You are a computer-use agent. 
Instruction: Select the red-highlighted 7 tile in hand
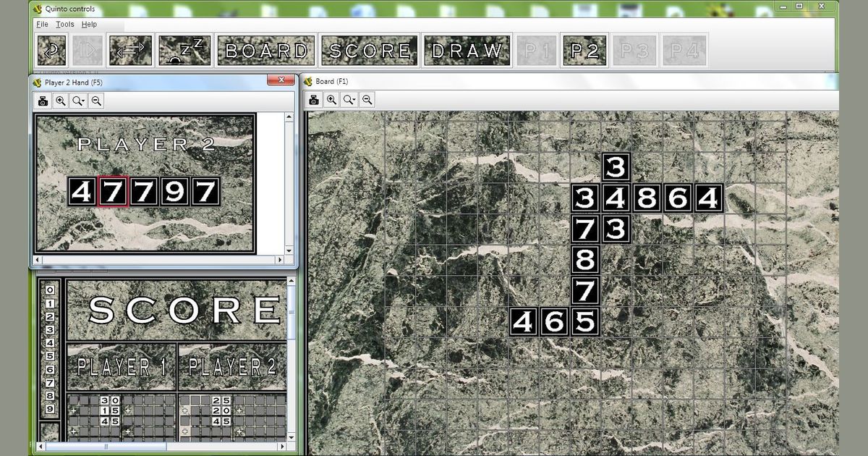pyautogui.click(x=113, y=192)
